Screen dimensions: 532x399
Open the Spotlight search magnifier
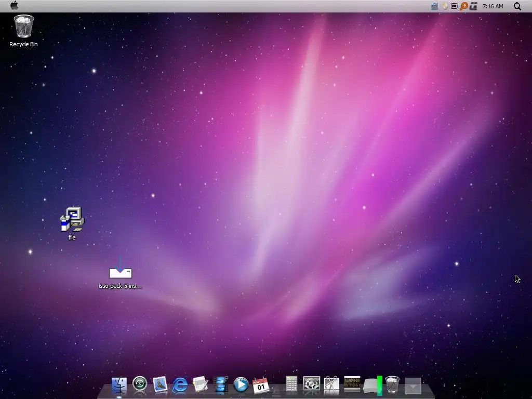click(x=517, y=6)
